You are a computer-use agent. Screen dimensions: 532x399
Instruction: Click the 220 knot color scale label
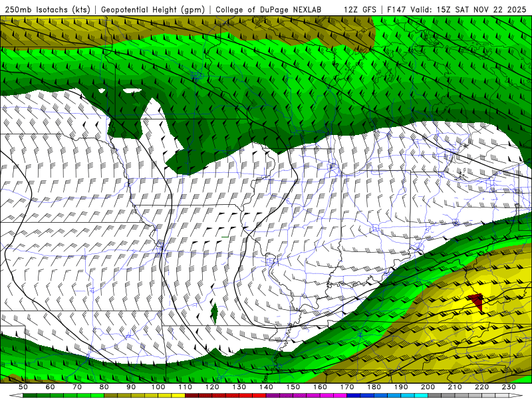(x=482, y=387)
